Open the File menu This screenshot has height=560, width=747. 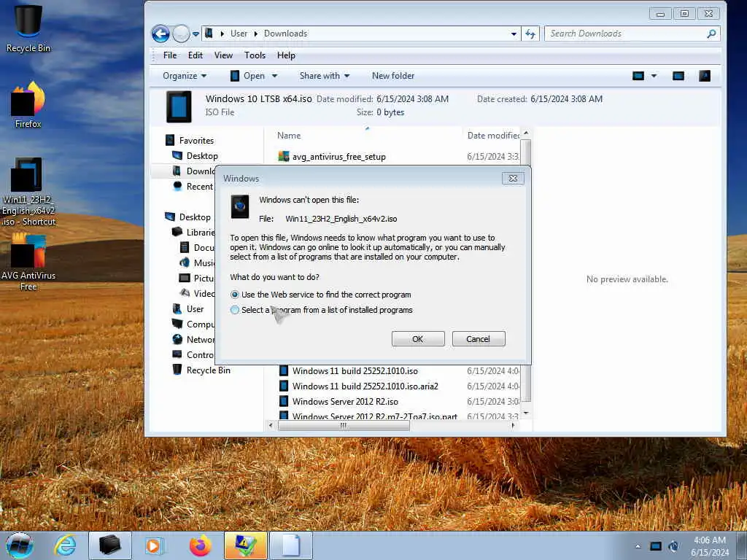169,55
